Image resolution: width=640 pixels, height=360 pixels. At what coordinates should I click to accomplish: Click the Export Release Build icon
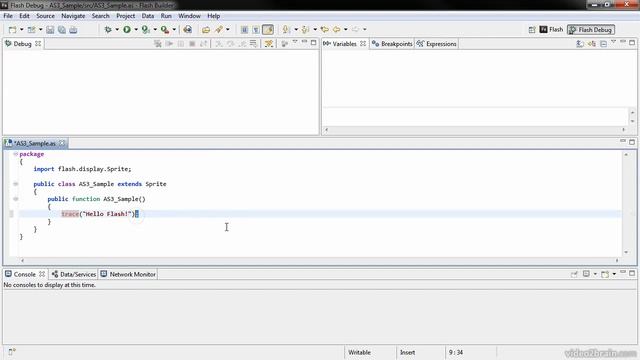(187, 29)
